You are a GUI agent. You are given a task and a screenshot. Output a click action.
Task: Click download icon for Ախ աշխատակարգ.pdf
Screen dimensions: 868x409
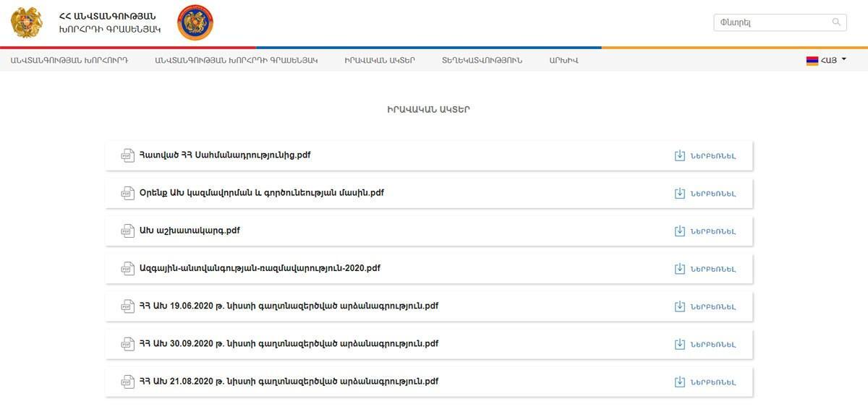coord(679,231)
